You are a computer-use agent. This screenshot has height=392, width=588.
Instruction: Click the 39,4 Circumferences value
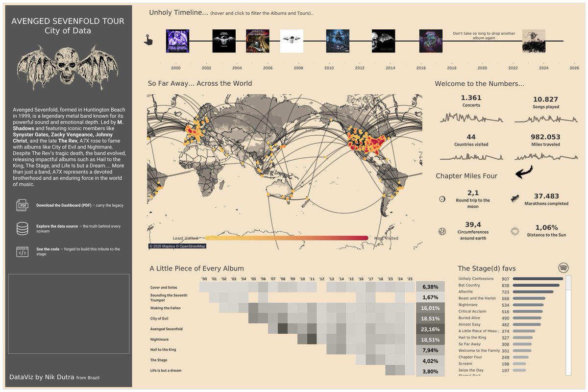click(473, 224)
